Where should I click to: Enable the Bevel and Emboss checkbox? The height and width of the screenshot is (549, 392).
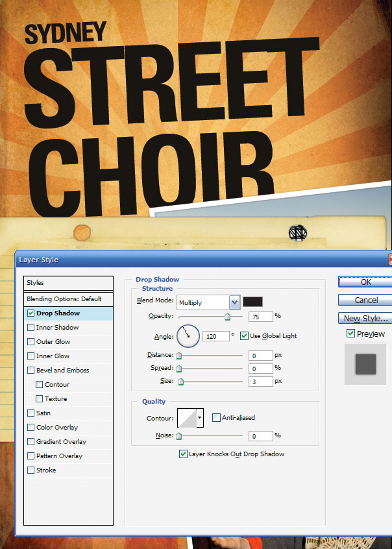31,371
